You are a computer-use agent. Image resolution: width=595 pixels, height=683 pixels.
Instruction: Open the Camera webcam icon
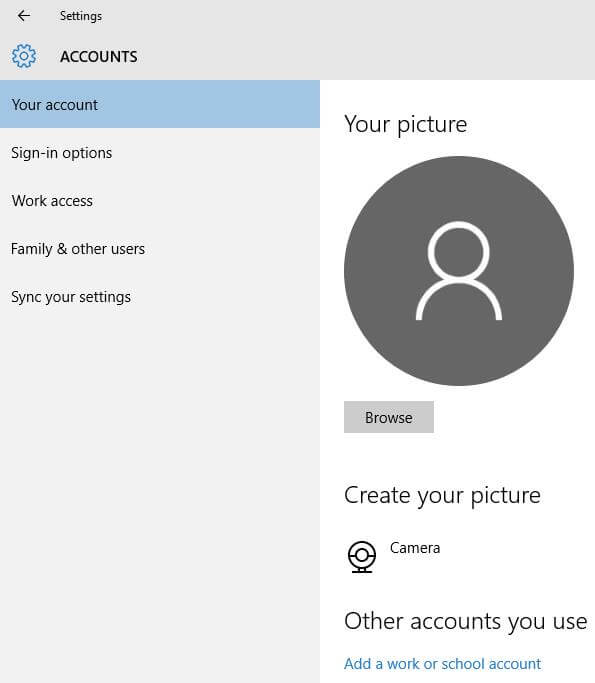(362, 556)
